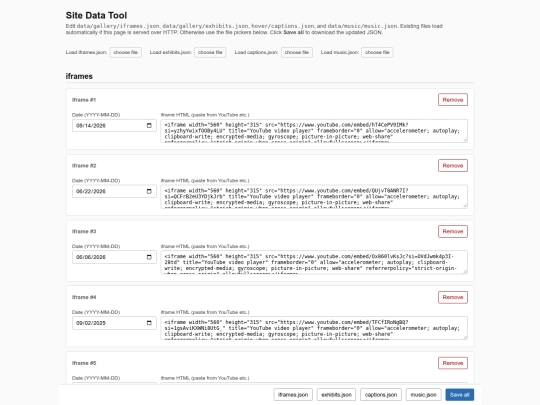The height and width of the screenshot is (405, 540).
Task: Download captions.json from bottom bar
Action: pos(381,395)
